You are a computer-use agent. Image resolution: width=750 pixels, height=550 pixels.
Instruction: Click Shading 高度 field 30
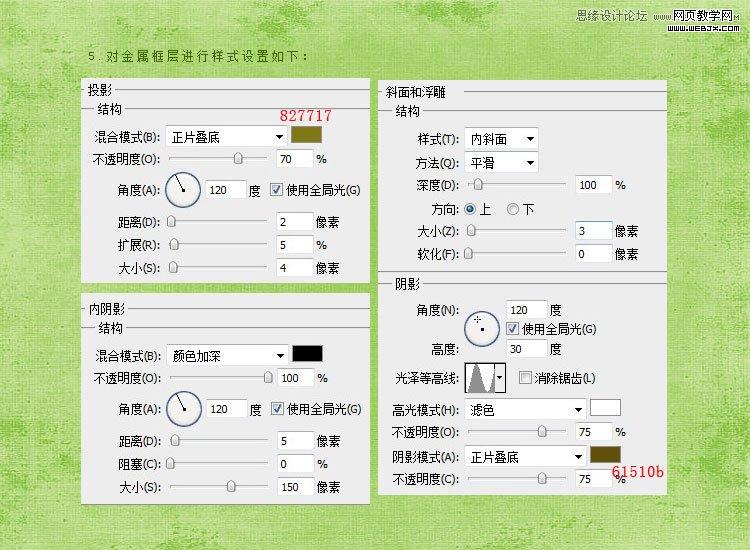point(526,349)
